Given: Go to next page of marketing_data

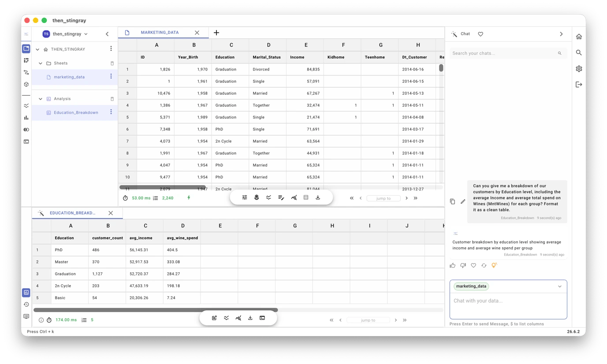Looking at the screenshot, I should tap(406, 198).
